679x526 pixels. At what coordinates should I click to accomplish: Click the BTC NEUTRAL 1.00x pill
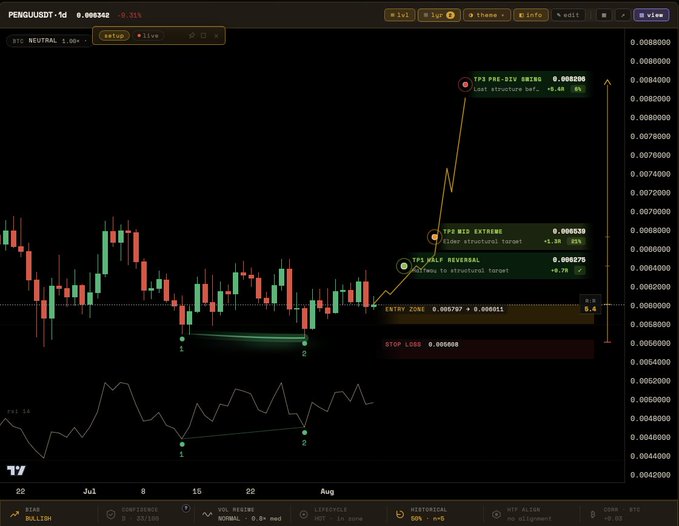48,41
